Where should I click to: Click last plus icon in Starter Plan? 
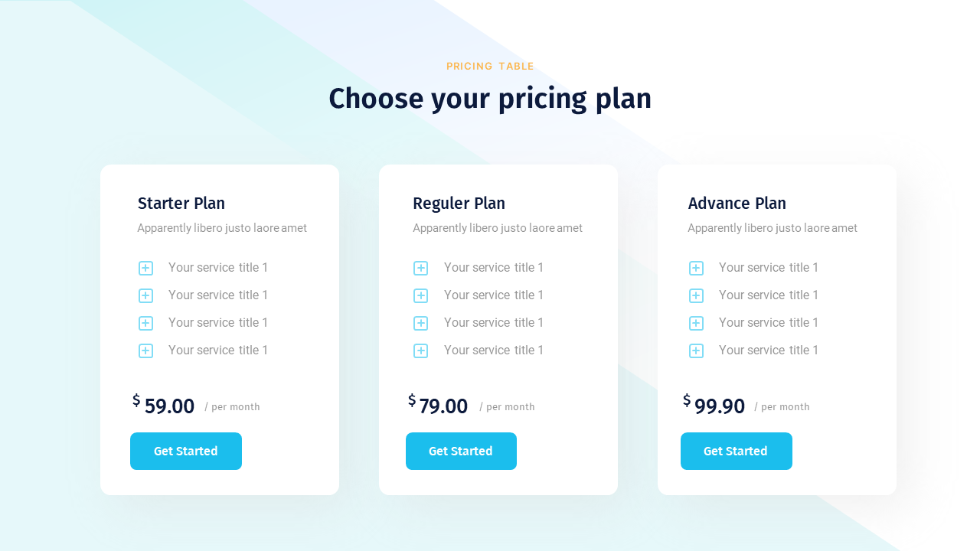[x=145, y=350]
